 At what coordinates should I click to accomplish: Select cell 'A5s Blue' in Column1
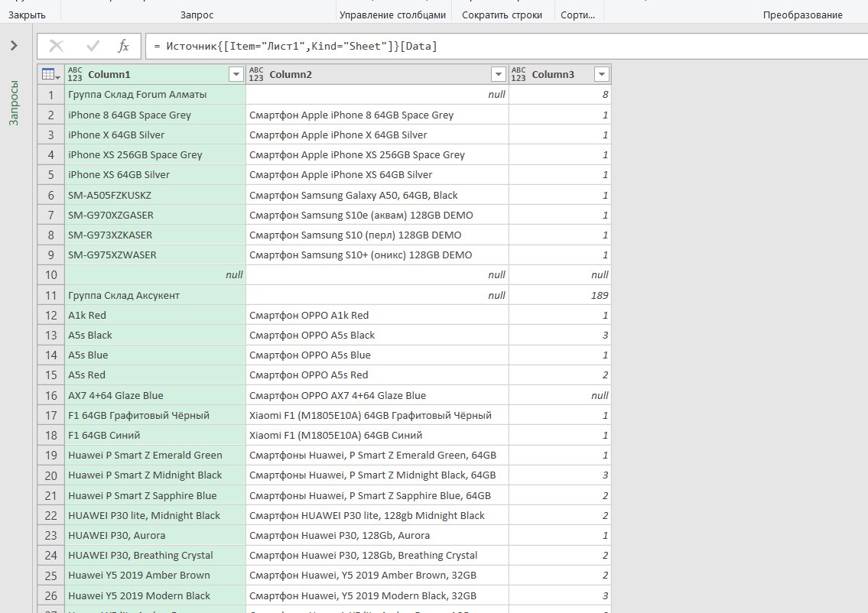pos(155,355)
